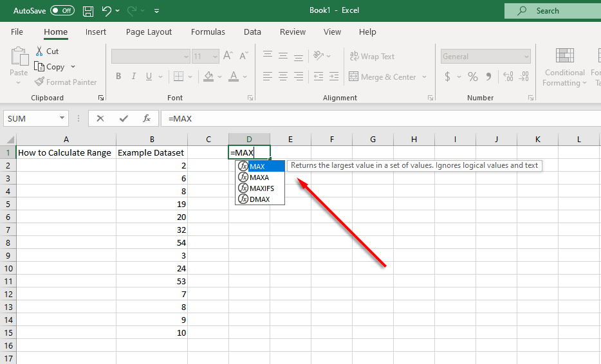Open the Merge & Center dropdown arrow
The height and width of the screenshot is (364, 601).
tap(425, 77)
